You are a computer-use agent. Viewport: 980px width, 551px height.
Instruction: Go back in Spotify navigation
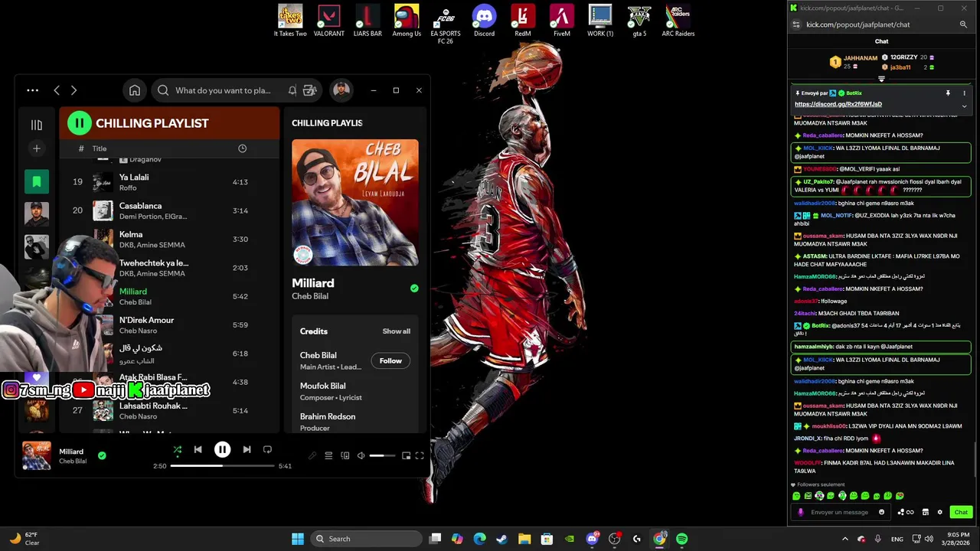click(57, 90)
